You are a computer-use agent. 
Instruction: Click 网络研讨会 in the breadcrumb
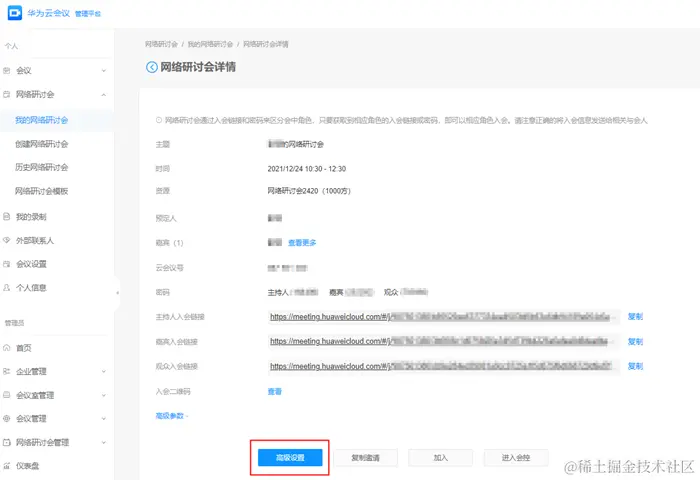point(161,44)
